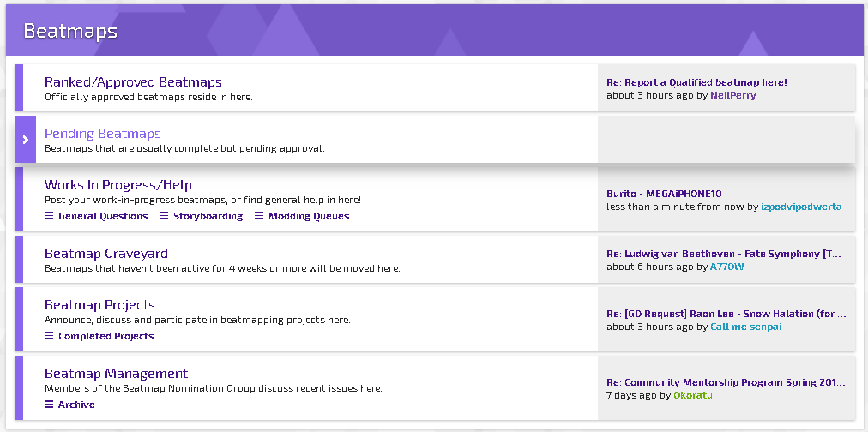The image size is (868, 432).
Task: View Okoratu's user profile
Action: 692,395
